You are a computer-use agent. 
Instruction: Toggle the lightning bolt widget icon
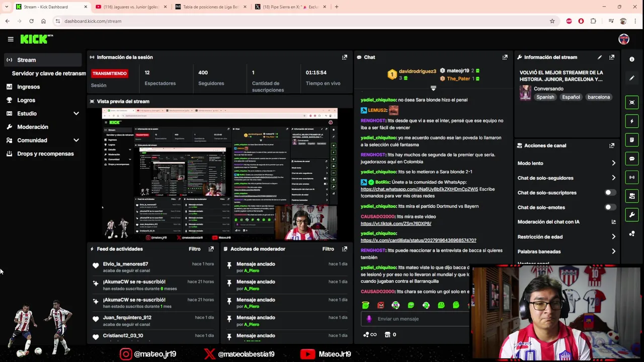[x=632, y=121]
